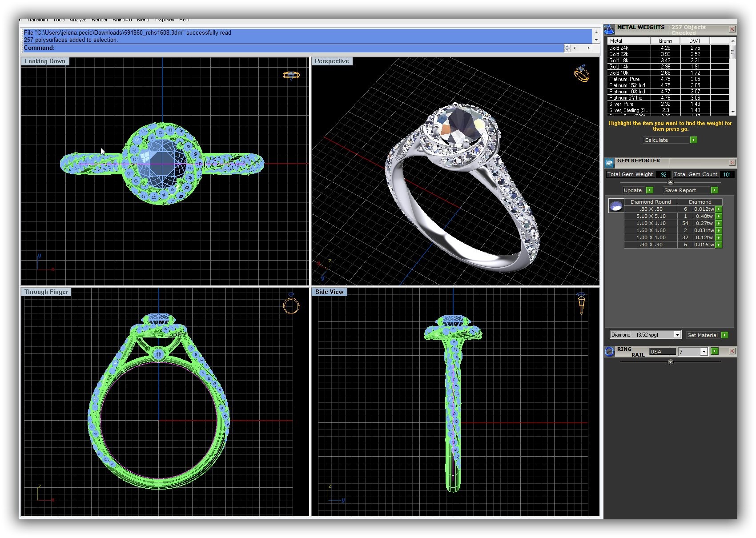The width and height of the screenshot is (756, 538).
Task: Select the Gold 18k row in metal list
Action: pos(628,60)
